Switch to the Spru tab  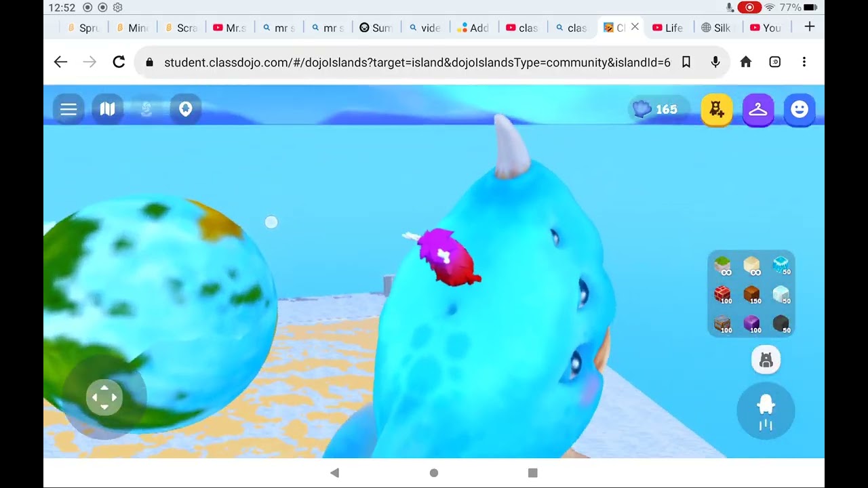(x=84, y=28)
